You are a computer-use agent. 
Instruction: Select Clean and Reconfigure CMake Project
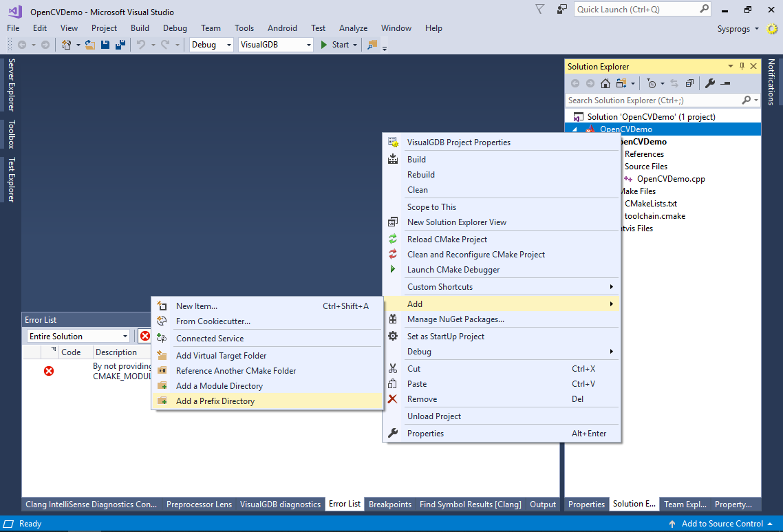coord(502,254)
